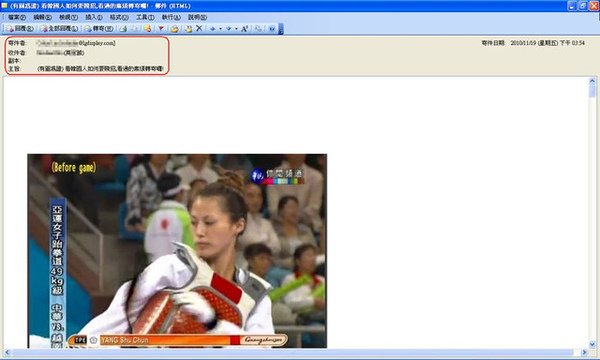Click the move to folder icon
Viewport: 600px width, 360px height.
pos(174,29)
